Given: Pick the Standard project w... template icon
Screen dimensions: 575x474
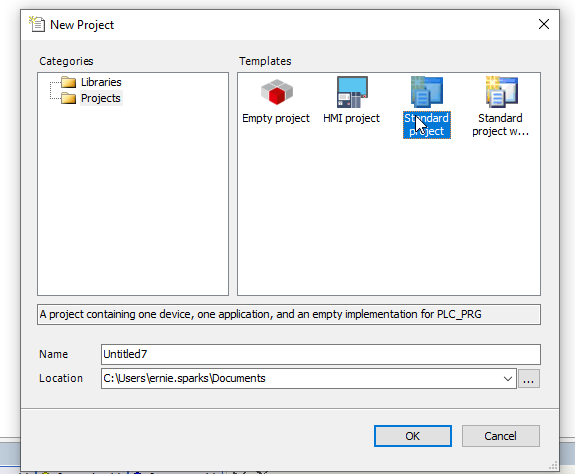Looking at the screenshot, I should 502,92.
